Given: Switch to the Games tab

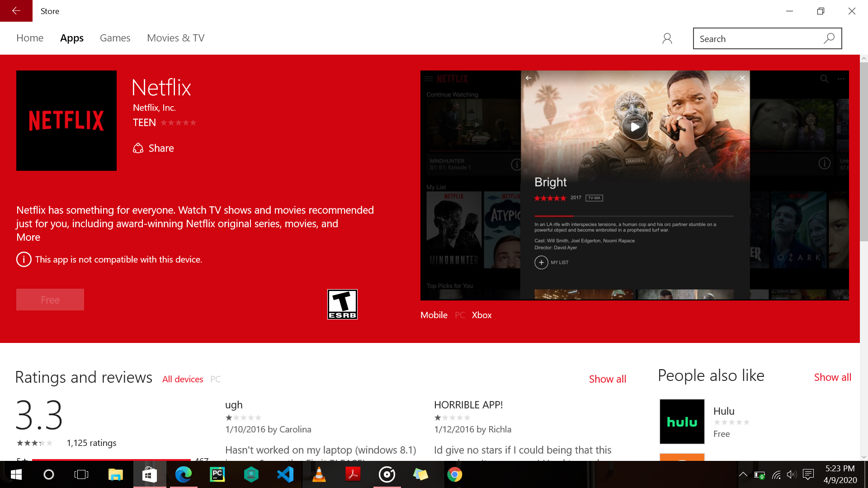Looking at the screenshot, I should pyautogui.click(x=115, y=38).
